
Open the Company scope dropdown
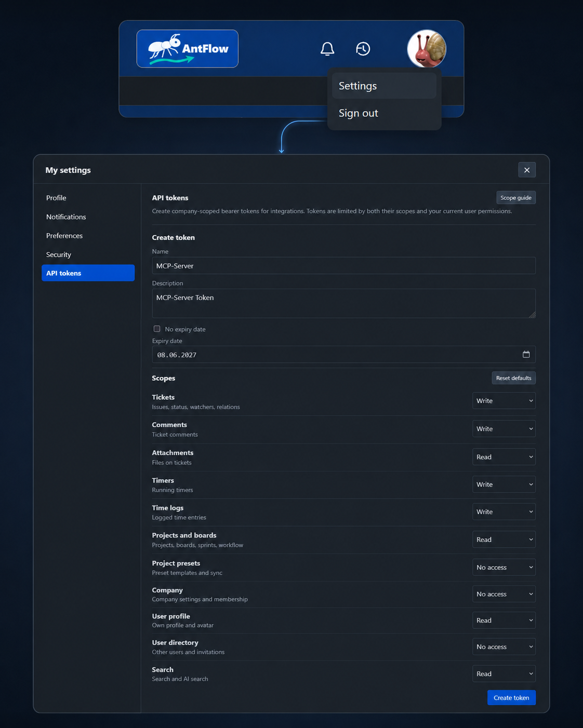(504, 594)
